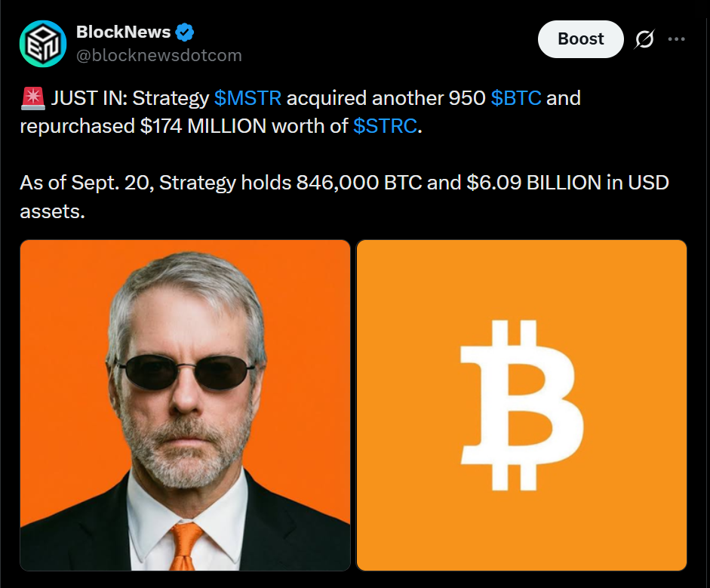The height and width of the screenshot is (588, 710).
Task: Click the orange tie in the photo
Action: coord(185,546)
